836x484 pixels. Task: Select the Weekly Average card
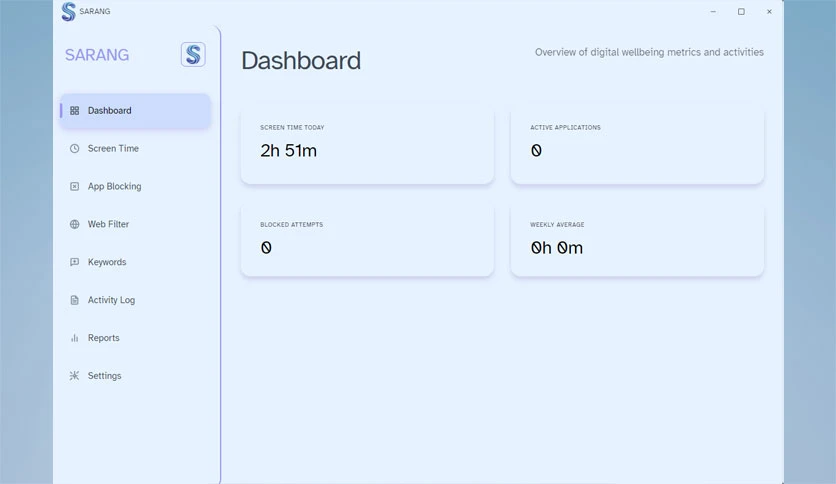637,240
